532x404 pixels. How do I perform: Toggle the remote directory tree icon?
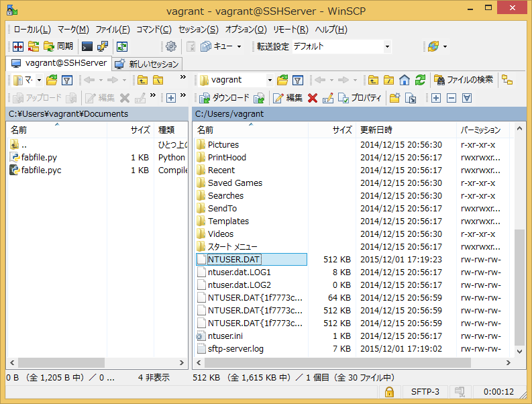[x=507, y=80]
